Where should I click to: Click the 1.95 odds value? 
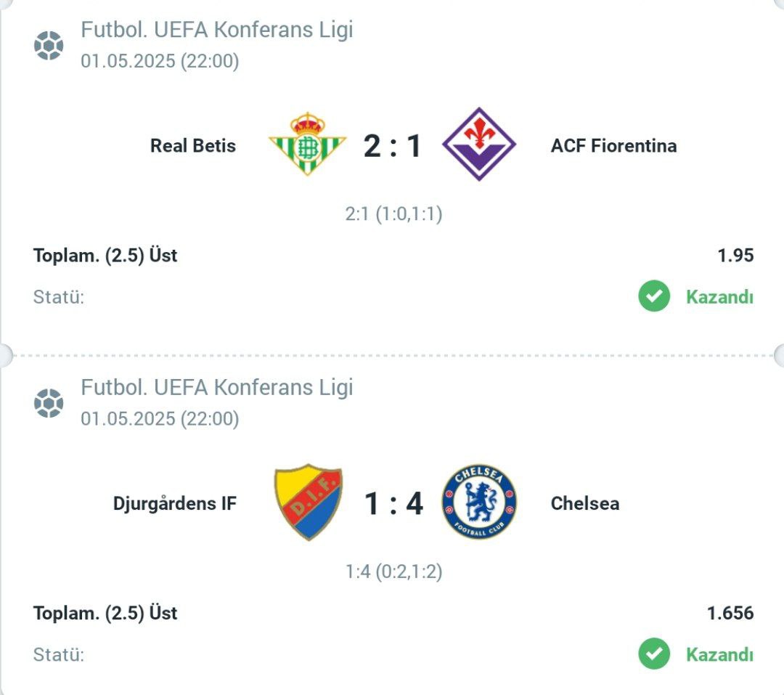(x=735, y=255)
